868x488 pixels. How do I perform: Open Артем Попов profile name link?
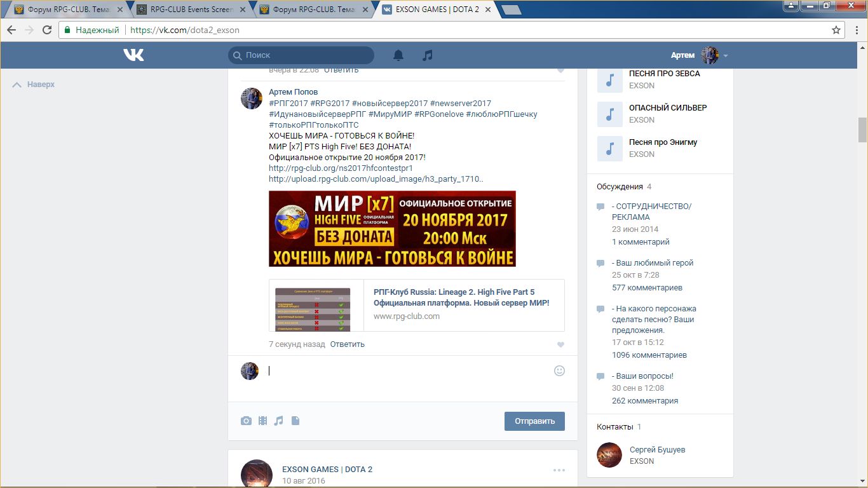[x=293, y=92]
